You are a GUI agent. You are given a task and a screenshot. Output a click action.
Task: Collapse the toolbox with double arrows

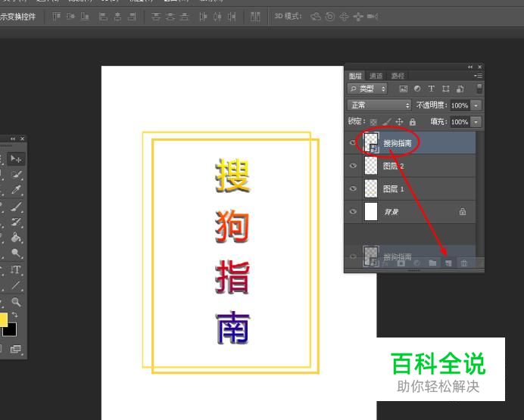coord(13,139)
